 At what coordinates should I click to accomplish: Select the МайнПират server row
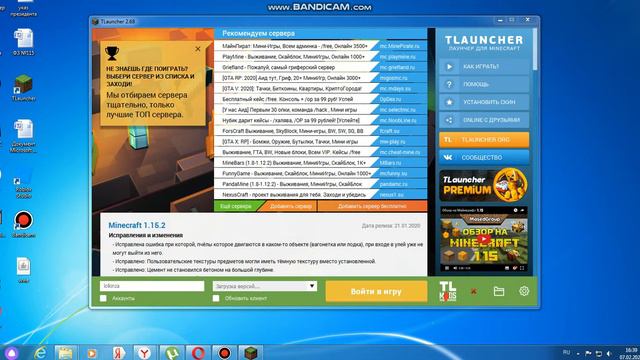(321, 46)
